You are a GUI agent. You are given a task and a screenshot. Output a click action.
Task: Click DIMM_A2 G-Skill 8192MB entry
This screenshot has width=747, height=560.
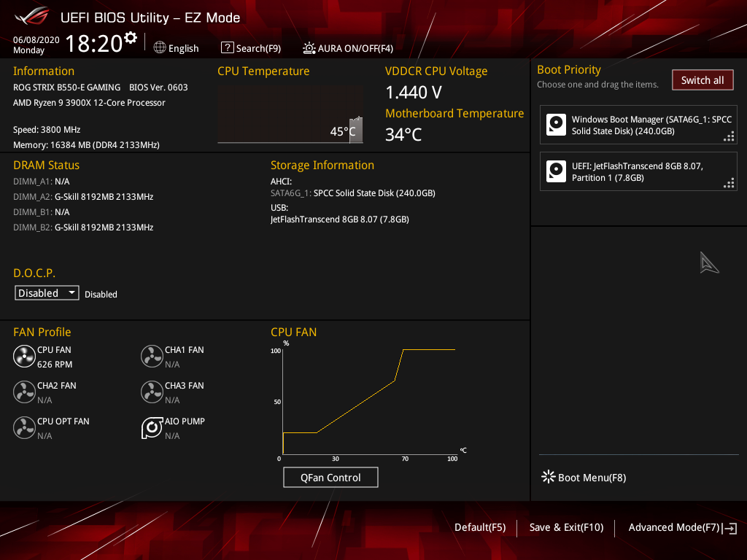tap(83, 197)
